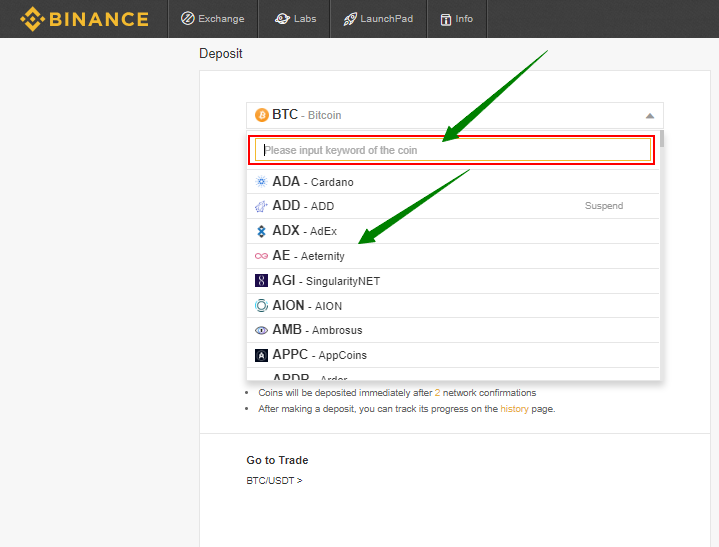Image resolution: width=719 pixels, height=547 pixels.
Task: Select ADD - ADD coin row
Action: [453, 206]
